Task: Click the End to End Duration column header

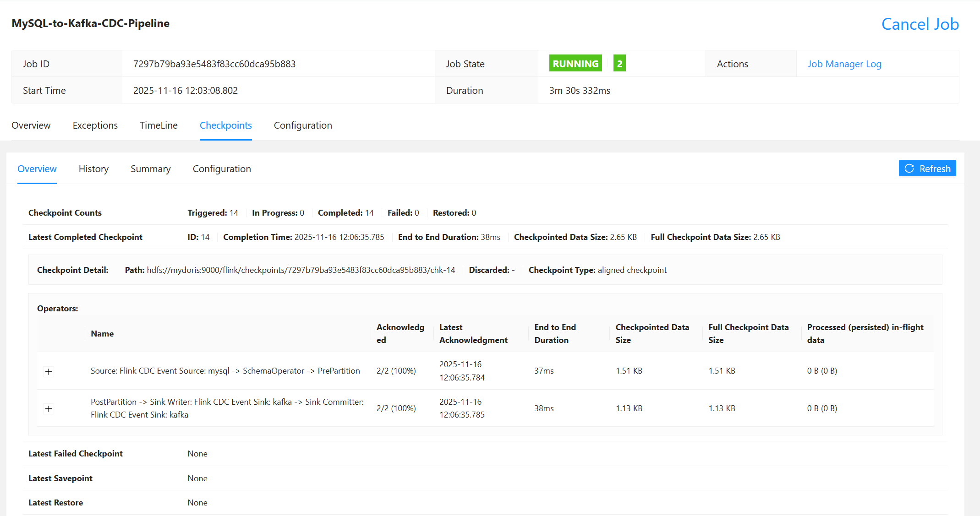Action: coord(555,334)
